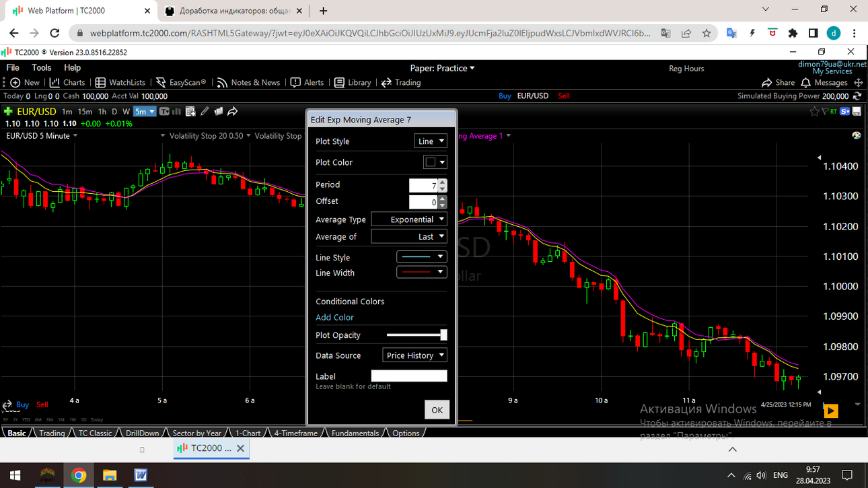Viewport: 868px width, 488px height.
Task: Open the Average Type Exponential dropdown
Action: (409, 219)
